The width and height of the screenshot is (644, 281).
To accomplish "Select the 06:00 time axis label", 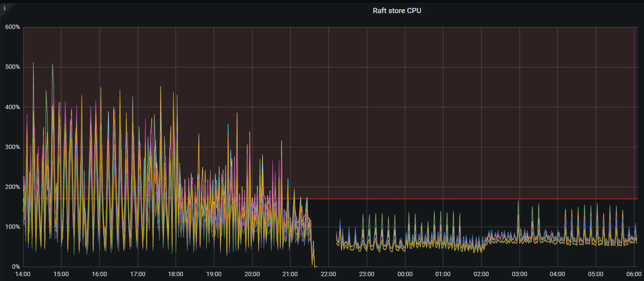I will pos(633,274).
